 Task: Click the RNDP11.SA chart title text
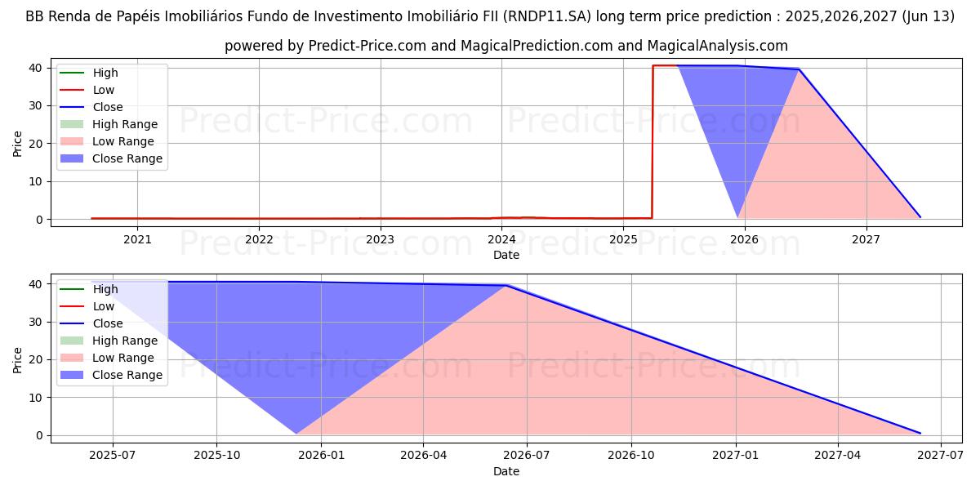(490, 16)
